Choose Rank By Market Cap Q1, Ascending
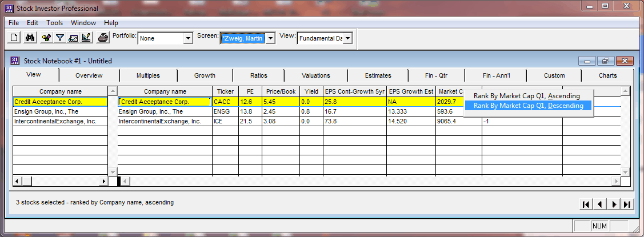The width and height of the screenshot is (644, 237). click(x=526, y=96)
